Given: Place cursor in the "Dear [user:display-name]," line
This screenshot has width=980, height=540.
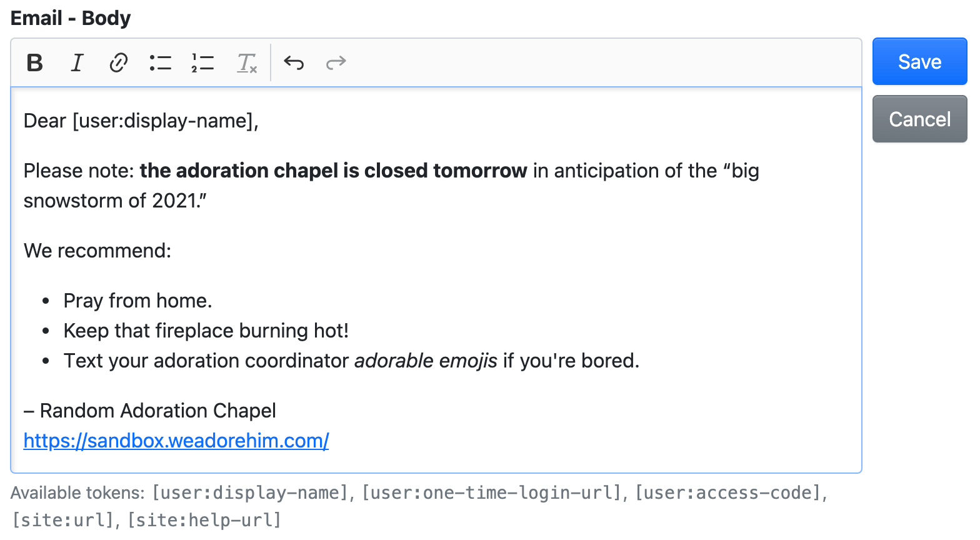Looking at the screenshot, I should (141, 121).
